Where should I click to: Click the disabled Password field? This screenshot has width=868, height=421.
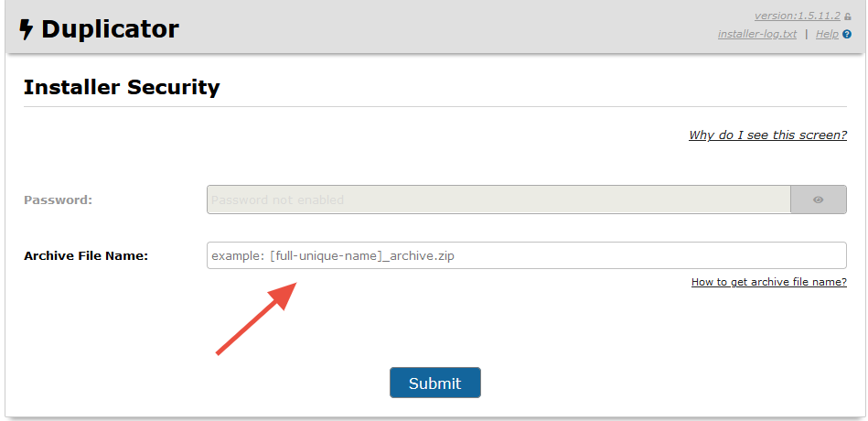coord(498,200)
